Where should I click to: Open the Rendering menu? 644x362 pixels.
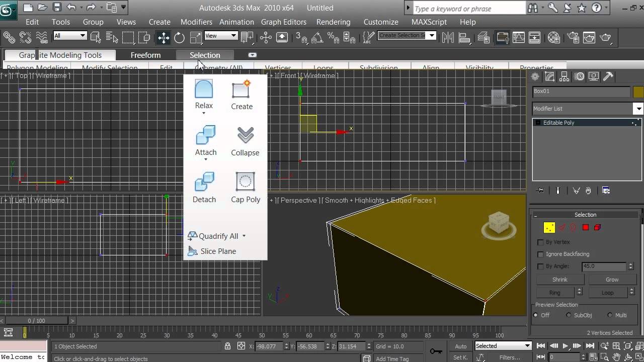tap(333, 22)
